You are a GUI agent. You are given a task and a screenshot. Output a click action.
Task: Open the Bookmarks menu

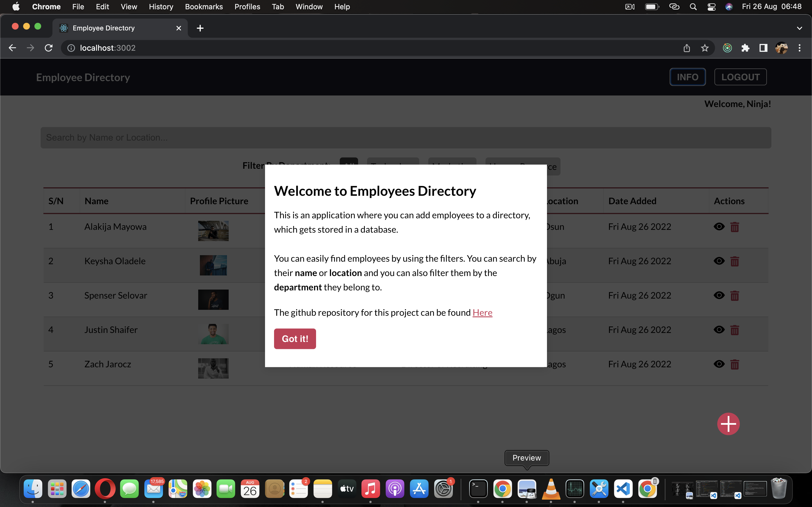pos(204,6)
